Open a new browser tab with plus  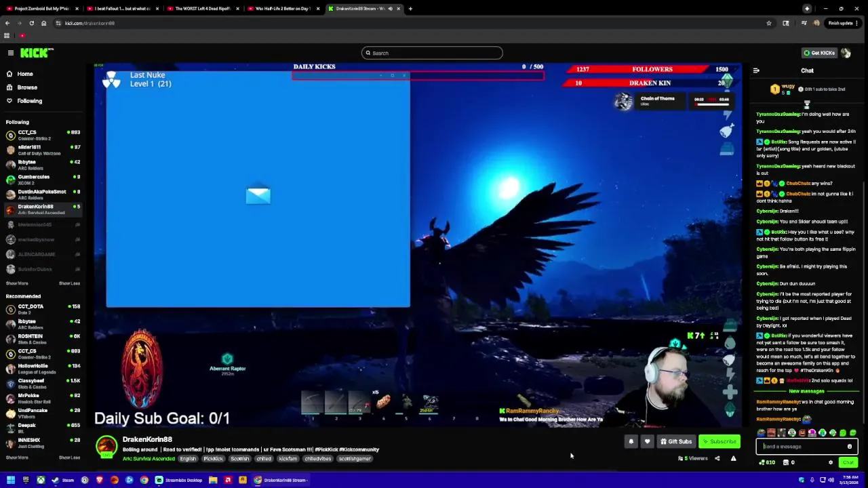410,9
